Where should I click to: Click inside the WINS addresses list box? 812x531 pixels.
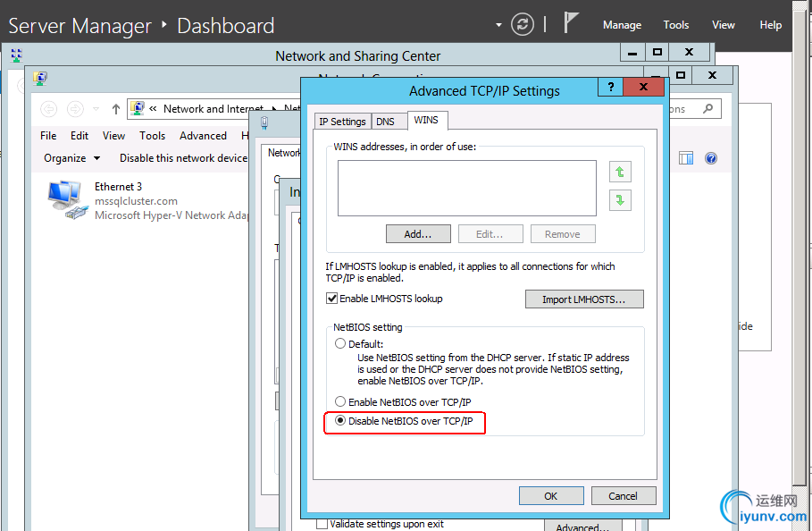(x=466, y=188)
